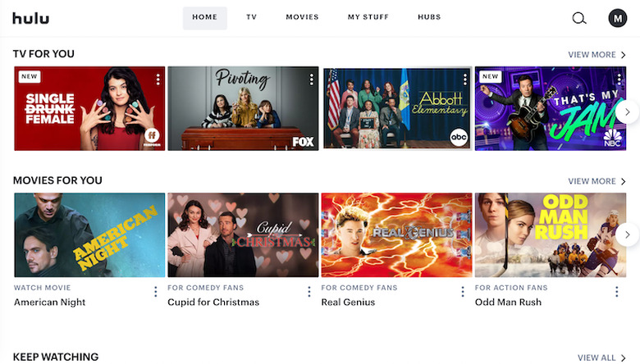Click View More for Movies For You

coord(597,181)
